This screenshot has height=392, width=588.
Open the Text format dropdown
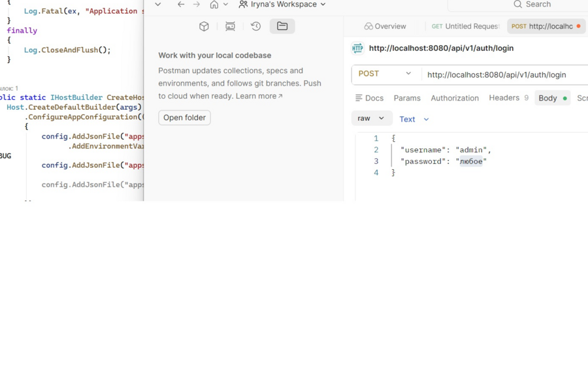pyautogui.click(x=414, y=120)
